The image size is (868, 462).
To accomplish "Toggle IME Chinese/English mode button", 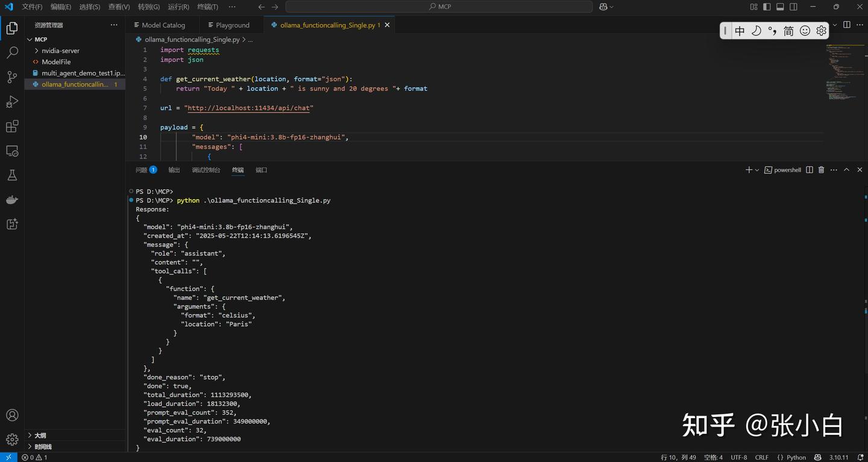I will coord(740,31).
